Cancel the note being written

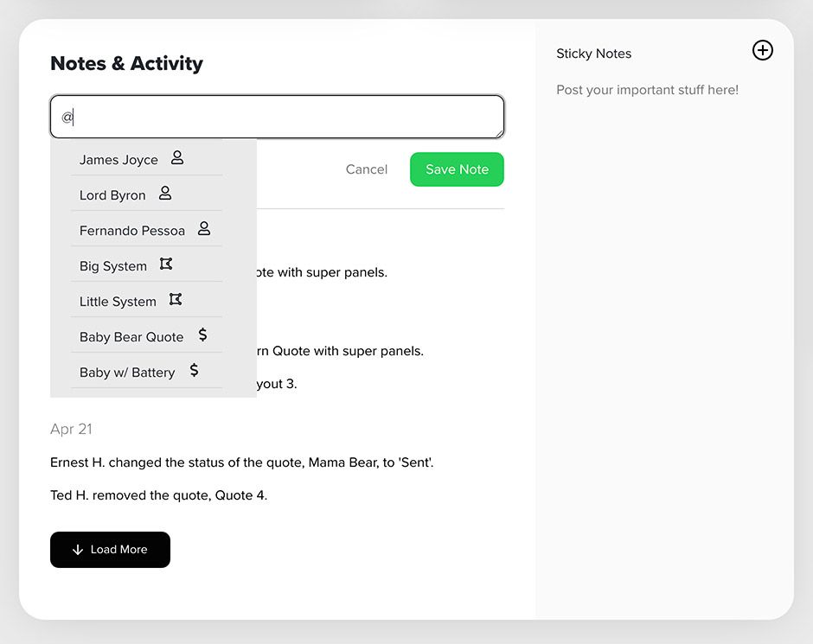click(x=367, y=169)
